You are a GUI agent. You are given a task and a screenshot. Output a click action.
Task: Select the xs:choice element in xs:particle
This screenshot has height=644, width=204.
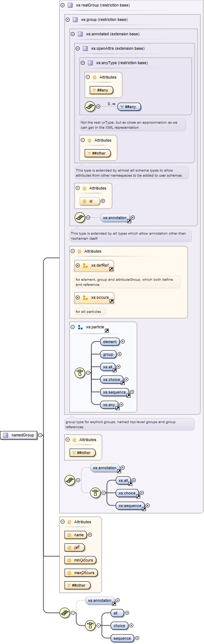tap(112, 380)
